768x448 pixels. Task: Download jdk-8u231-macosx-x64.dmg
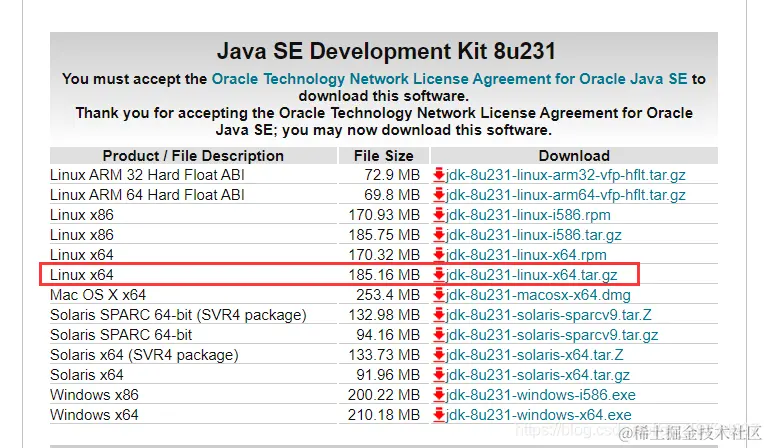538,295
